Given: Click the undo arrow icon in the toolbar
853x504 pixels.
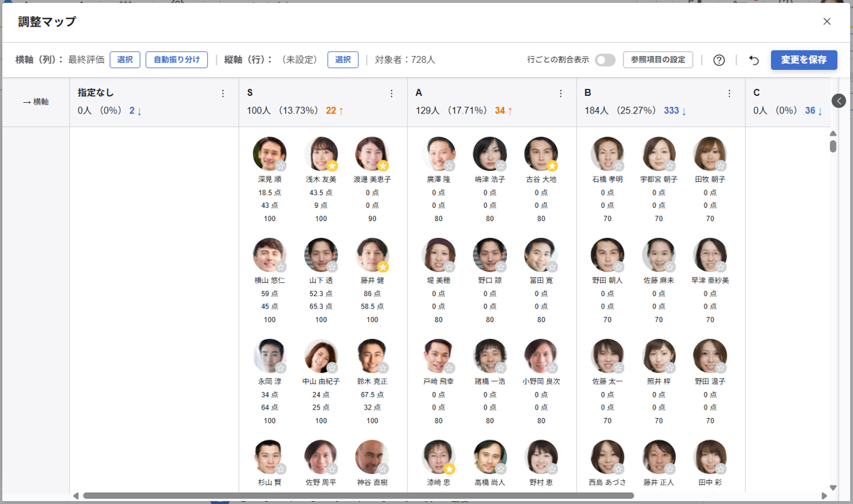Looking at the screenshot, I should [753, 59].
